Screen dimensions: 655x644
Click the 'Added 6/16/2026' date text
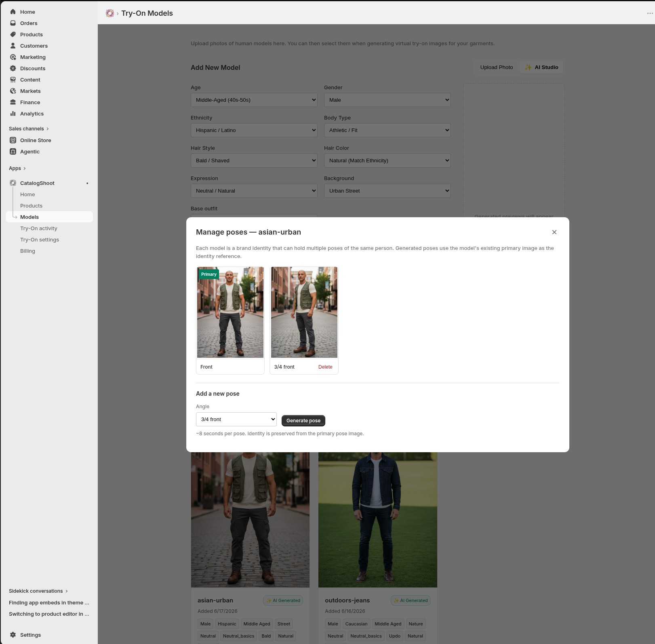(345, 611)
